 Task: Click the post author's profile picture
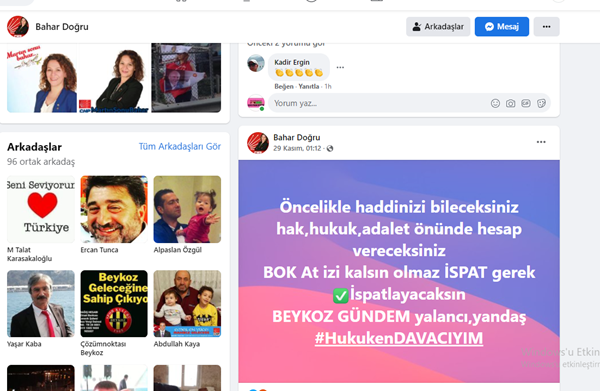coord(258,143)
